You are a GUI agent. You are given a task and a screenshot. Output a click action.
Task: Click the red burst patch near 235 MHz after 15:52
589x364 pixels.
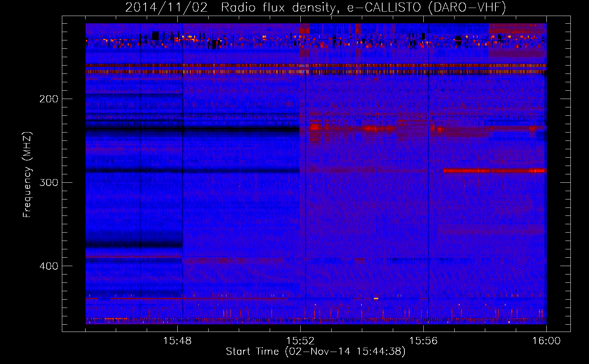(315, 127)
